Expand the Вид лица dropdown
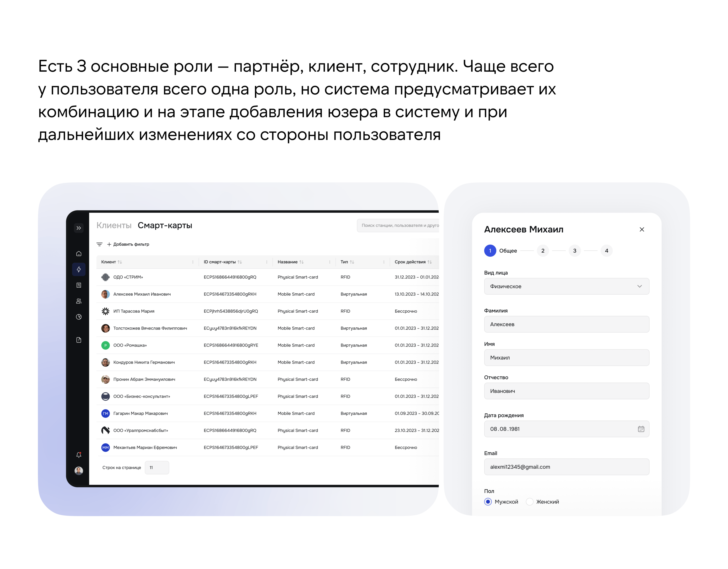This screenshot has height=569, width=728. [566, 286]
